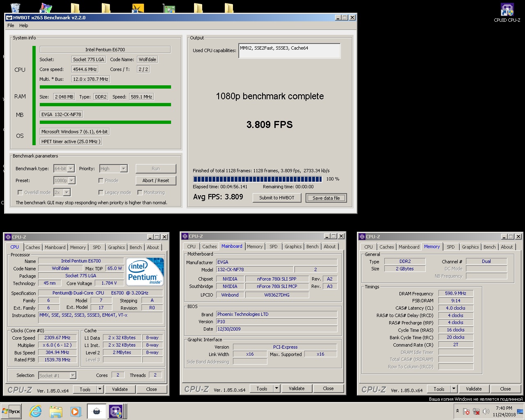Click the Save data file button
525x420 pixels.
(x=326, y=198)
